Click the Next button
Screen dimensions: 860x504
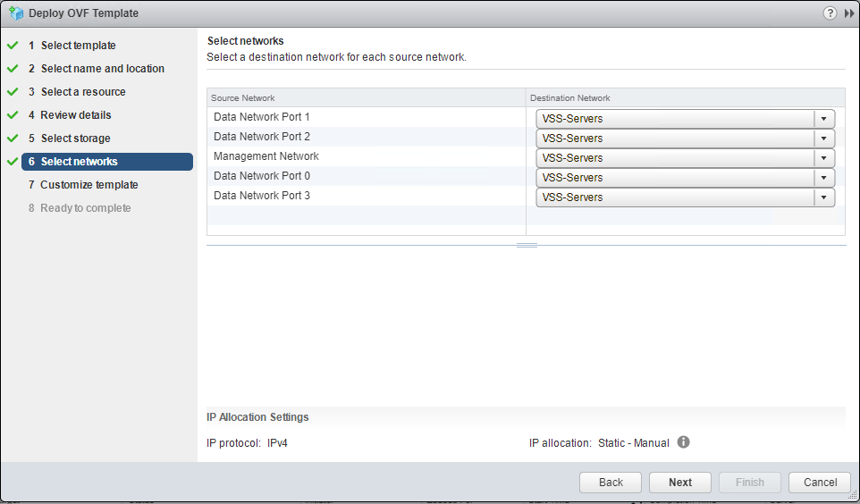(x=680, y=483)
